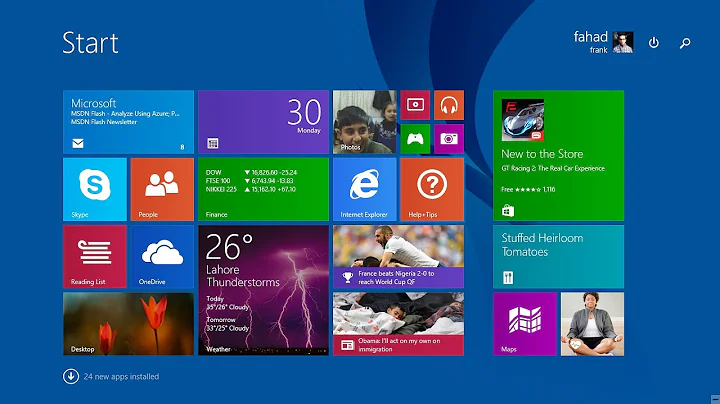Launch the Maps tile
720x404 pixels.
525,324
